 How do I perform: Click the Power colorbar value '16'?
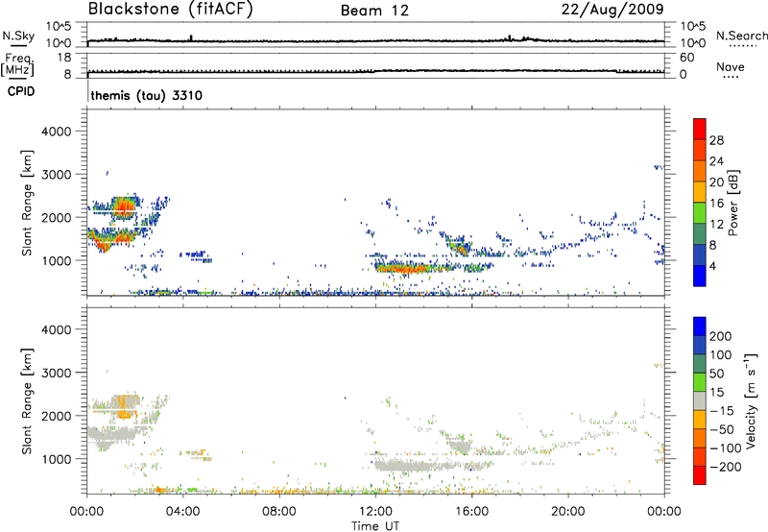(716, 204)
